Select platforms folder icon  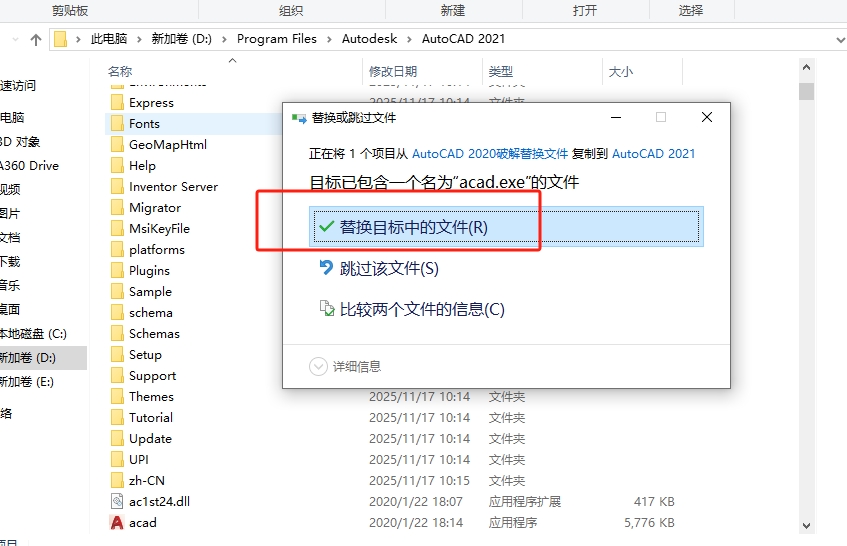coord(117,250)
